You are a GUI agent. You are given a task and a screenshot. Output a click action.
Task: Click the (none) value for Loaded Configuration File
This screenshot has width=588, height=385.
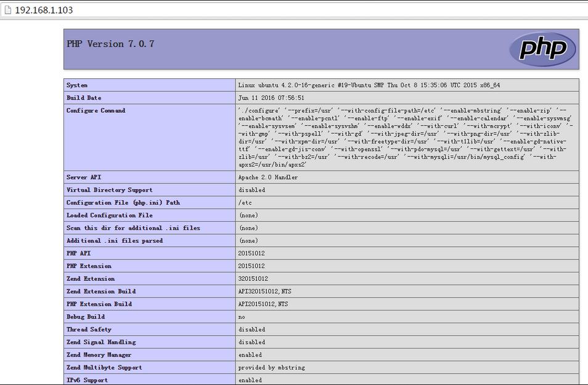coord(248,216)
